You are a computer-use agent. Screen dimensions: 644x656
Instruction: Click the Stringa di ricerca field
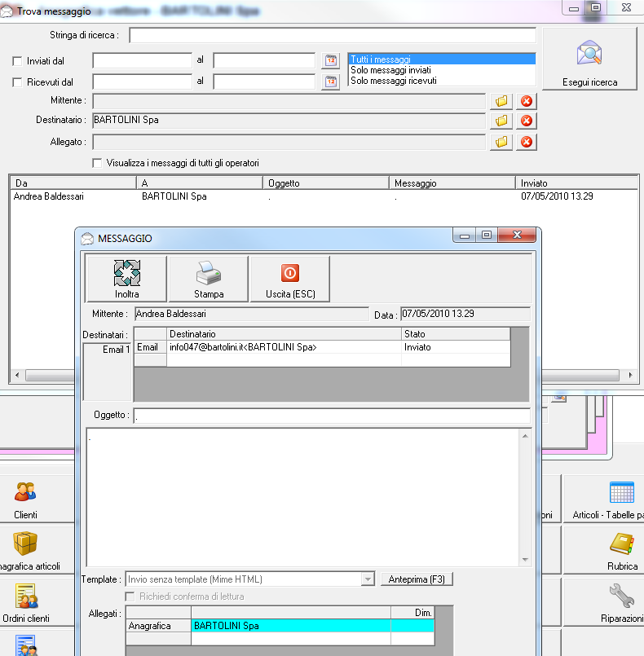coord(333,35)
